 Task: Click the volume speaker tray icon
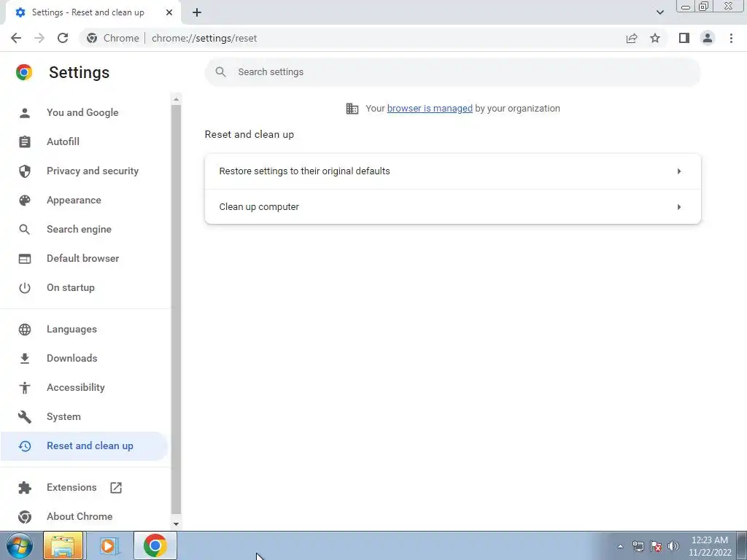(673, 546)
